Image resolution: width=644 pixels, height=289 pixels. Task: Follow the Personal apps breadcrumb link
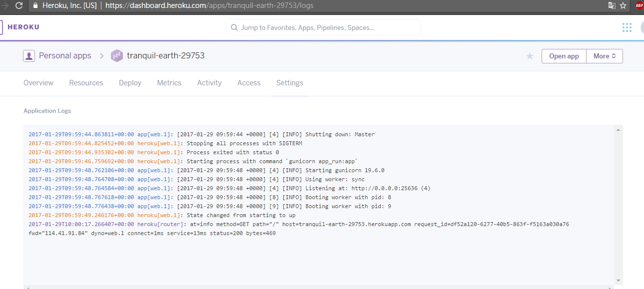point(65,56)
